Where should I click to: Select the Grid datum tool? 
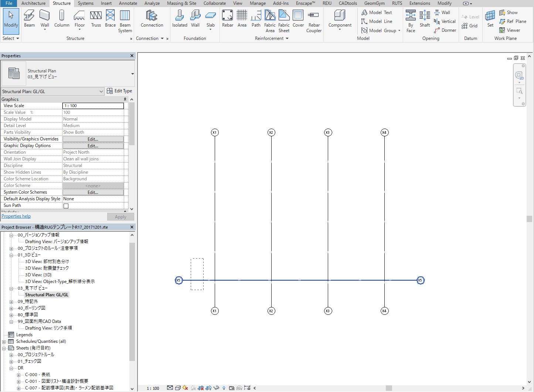[x=469, y=26]
